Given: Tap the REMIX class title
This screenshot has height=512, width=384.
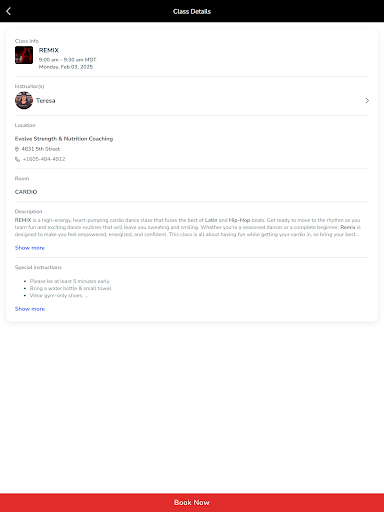Looking at the screenshot, I should [49, 50].
